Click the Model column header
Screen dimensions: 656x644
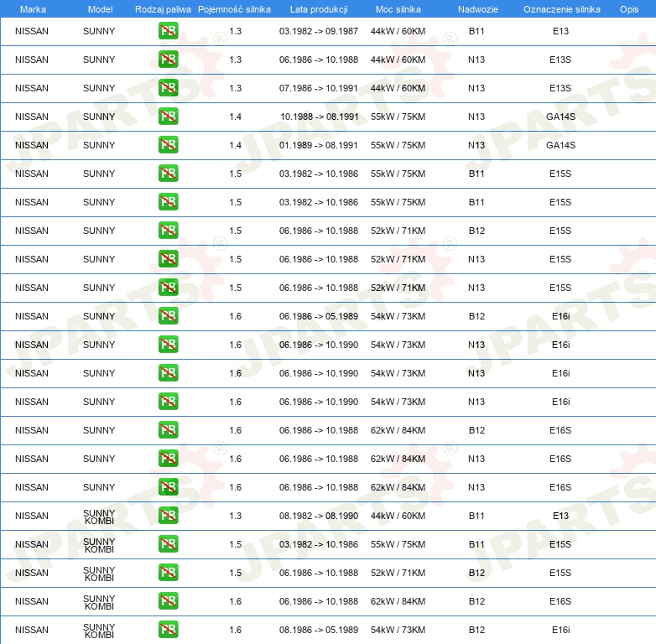[x=100, y=9]
